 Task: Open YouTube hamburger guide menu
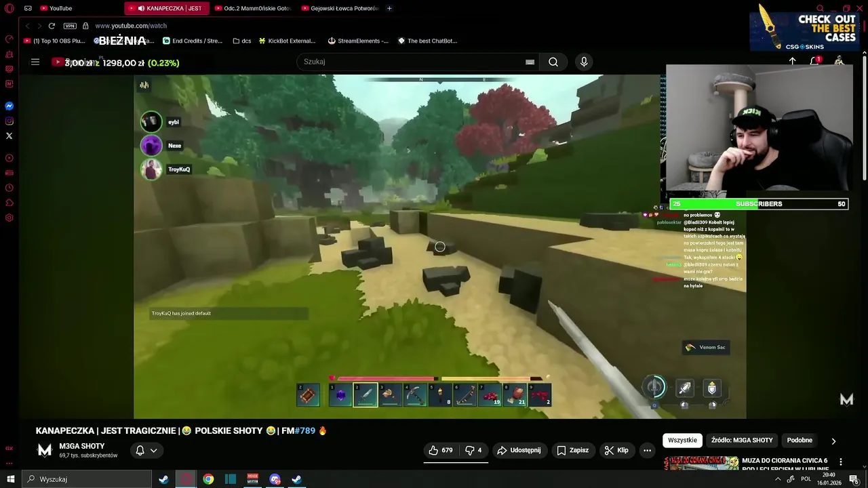point(35,62)
